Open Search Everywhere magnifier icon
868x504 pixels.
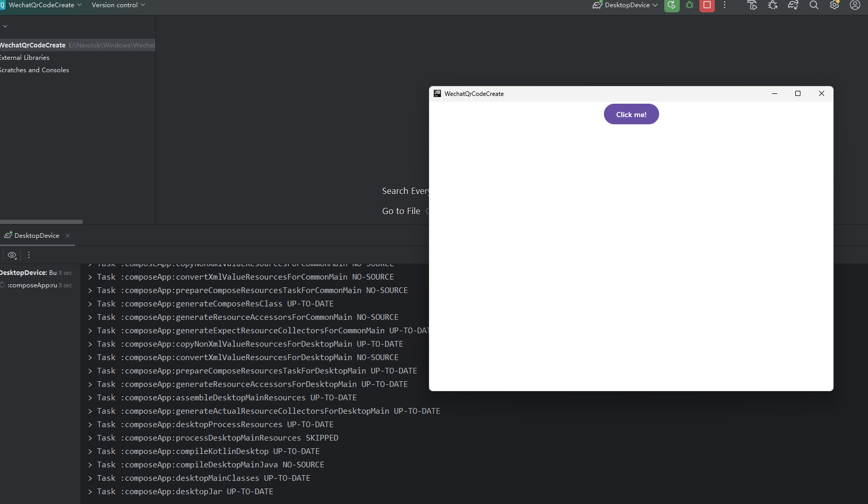[x=814, y=5]
